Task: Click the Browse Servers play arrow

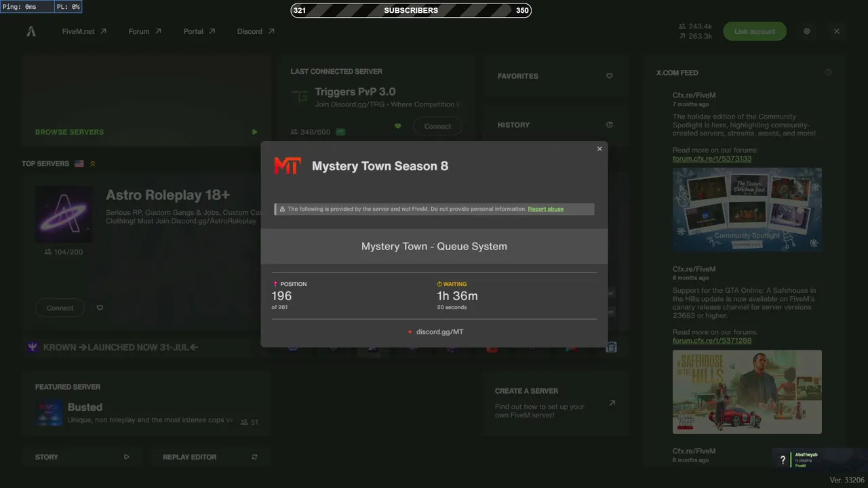Action: point(255,132)
